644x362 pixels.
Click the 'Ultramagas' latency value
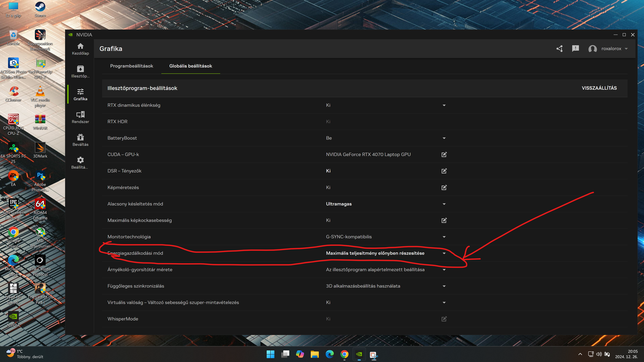[338, 204]
